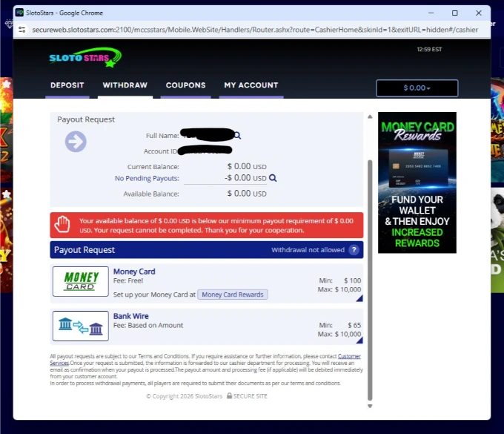Click the SlotoStars logo

(85, 57)
